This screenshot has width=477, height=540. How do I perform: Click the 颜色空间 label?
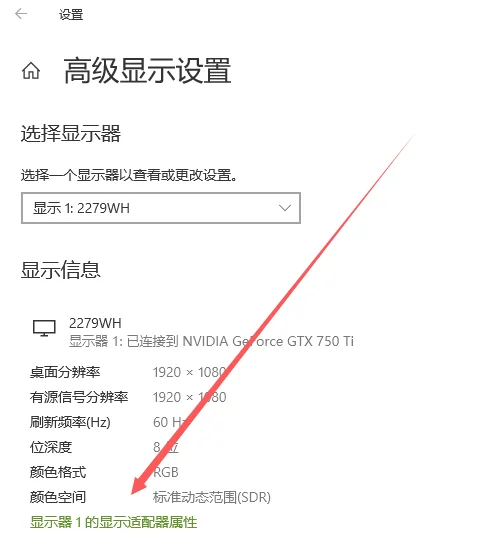[x=58, y=497]
